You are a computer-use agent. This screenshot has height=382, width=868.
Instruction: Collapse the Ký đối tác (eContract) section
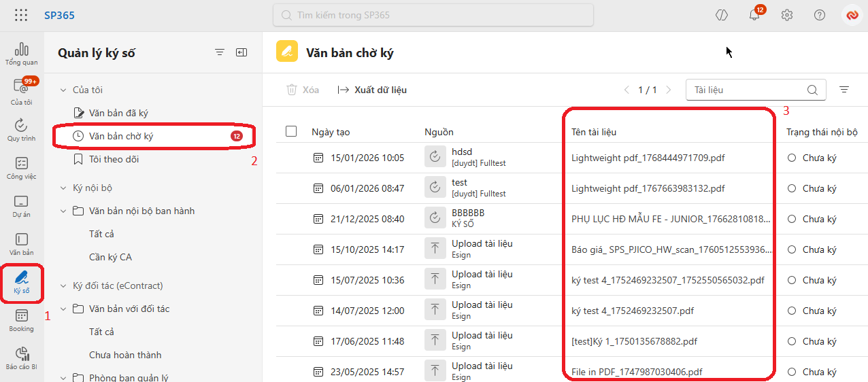(63, 285)
